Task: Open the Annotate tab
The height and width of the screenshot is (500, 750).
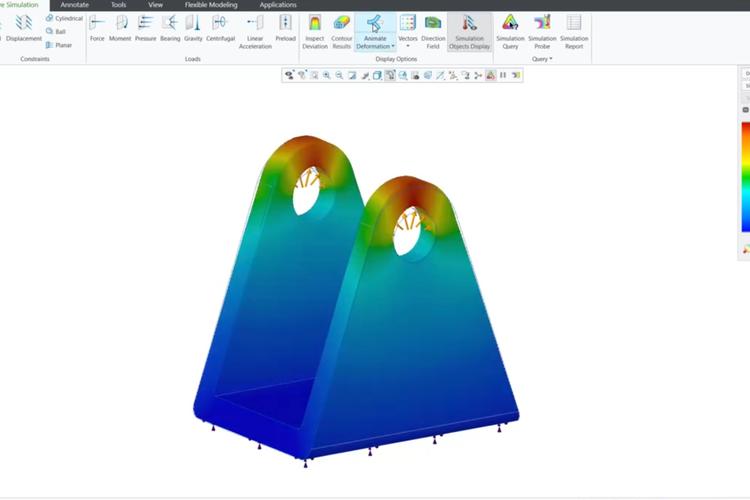Action: [x=75, y=5]
